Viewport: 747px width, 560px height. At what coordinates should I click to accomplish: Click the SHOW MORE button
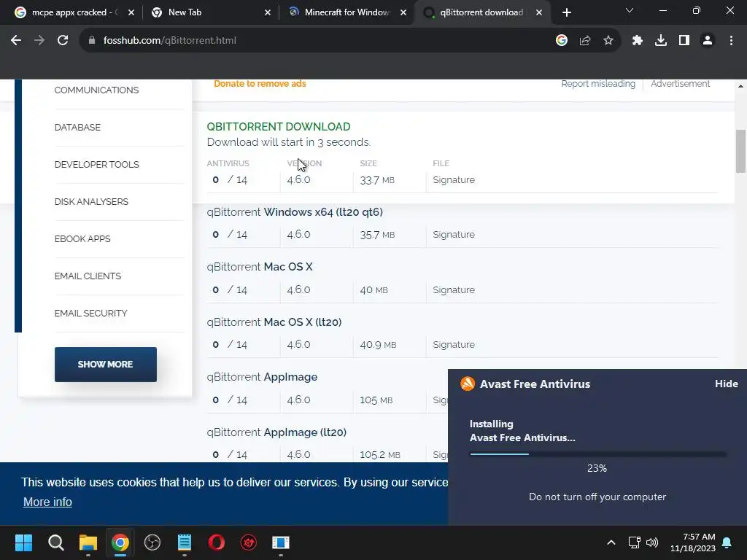[x=105, y=365]
